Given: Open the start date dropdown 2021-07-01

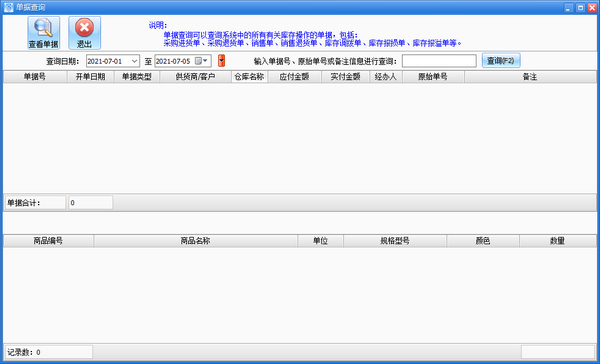Looking at the screenshot, I should click(134, 61).
